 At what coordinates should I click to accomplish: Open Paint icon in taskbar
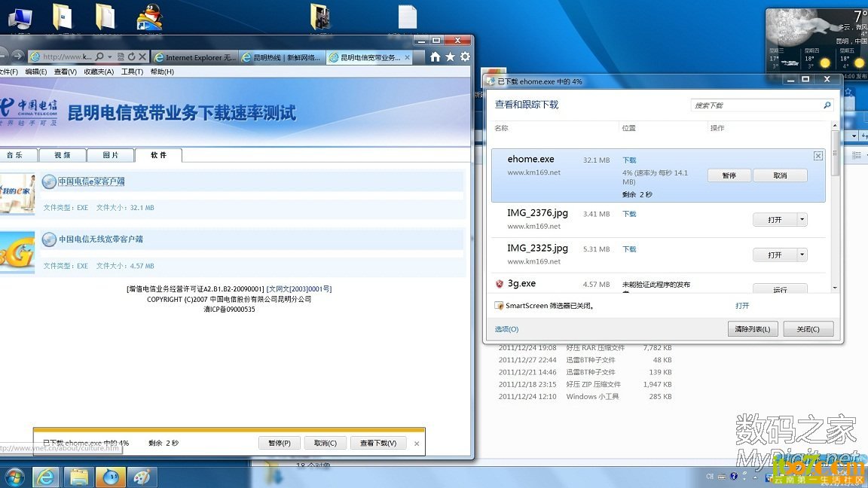point(142,477)
